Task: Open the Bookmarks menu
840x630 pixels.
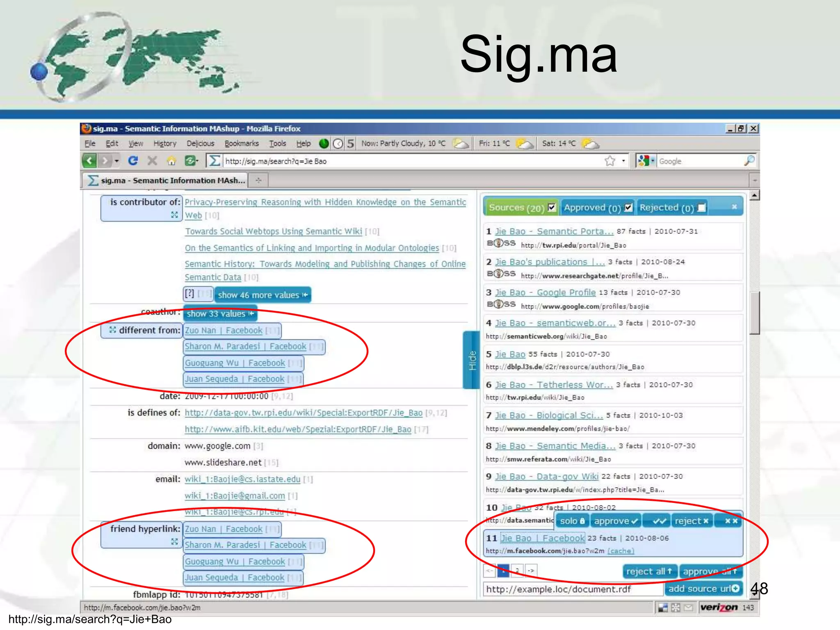Action: click(x=242, y=144)
